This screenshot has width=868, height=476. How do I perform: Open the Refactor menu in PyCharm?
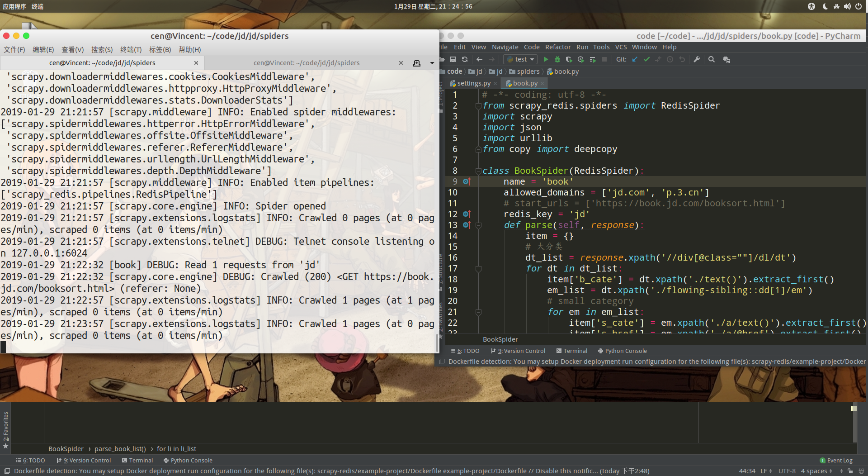(558, 47)
